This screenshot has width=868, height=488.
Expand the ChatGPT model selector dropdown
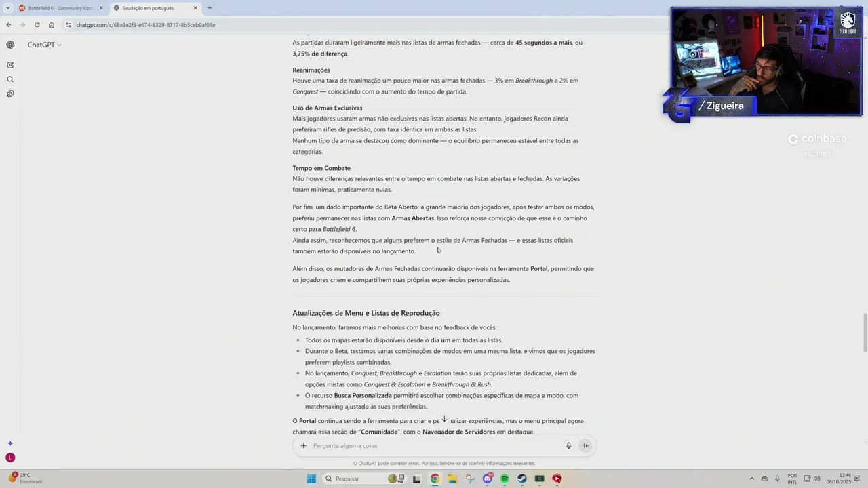coord(45,45)
